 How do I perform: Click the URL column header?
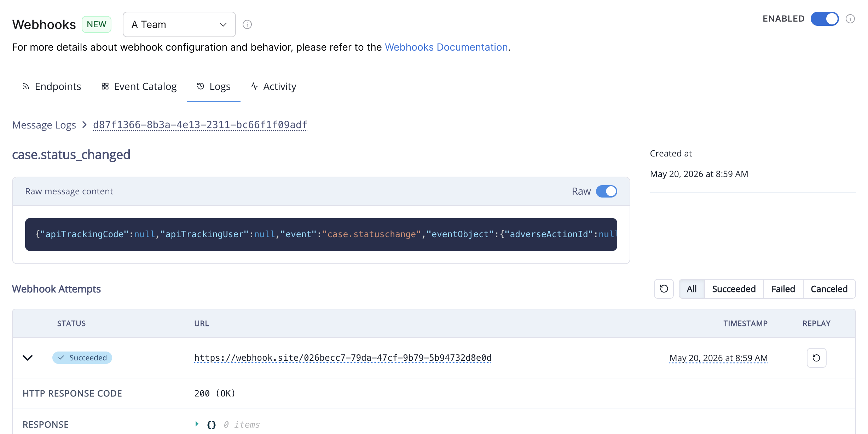click(202, 324)
